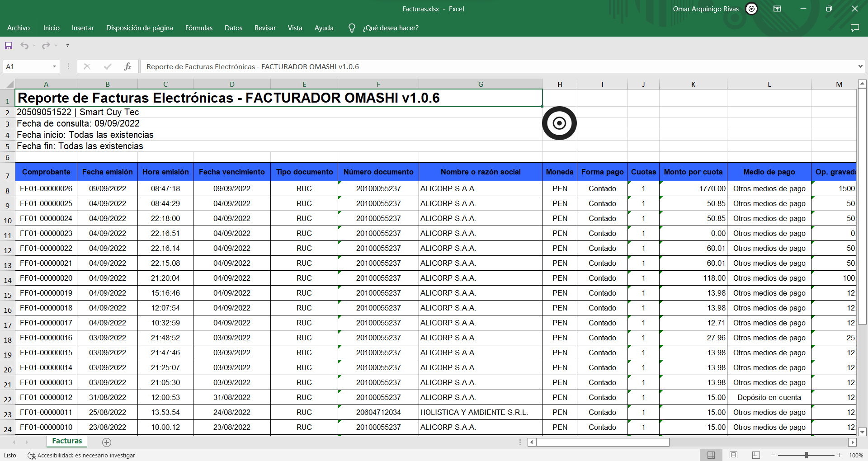Click the Comprobante header cell

point(46,172)
